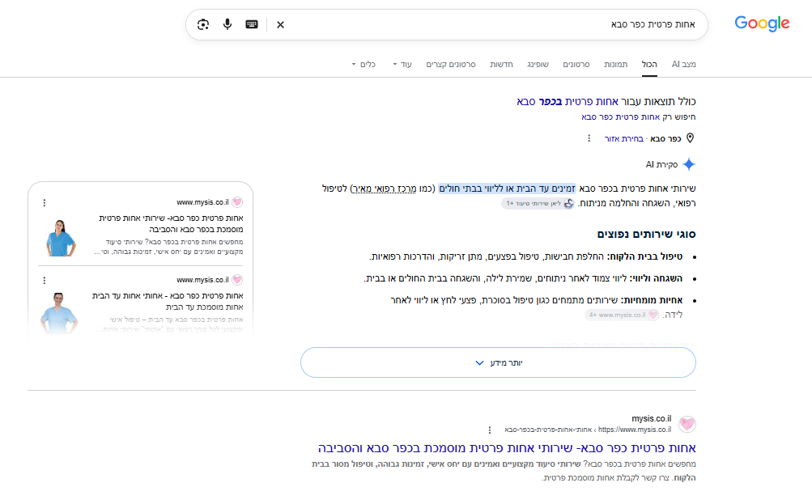Click the location pin icon near כפר סבא

[691, 138]
